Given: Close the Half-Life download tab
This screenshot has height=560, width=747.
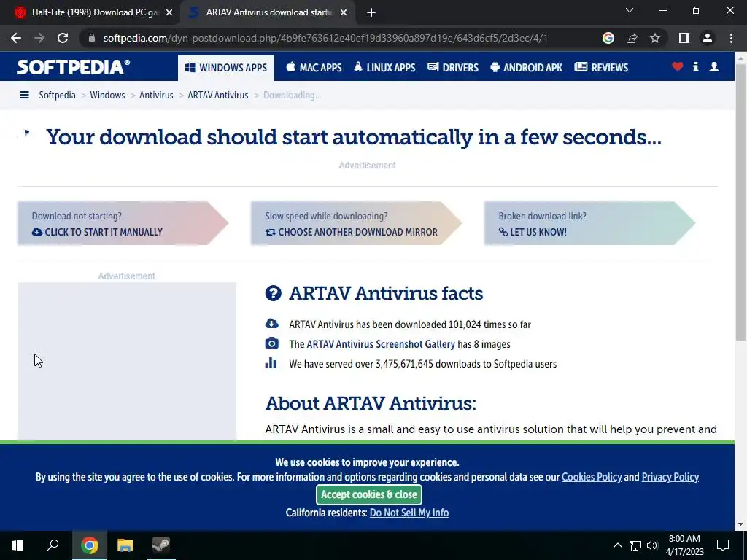Looking at the screenshot, I should (169, 12).
